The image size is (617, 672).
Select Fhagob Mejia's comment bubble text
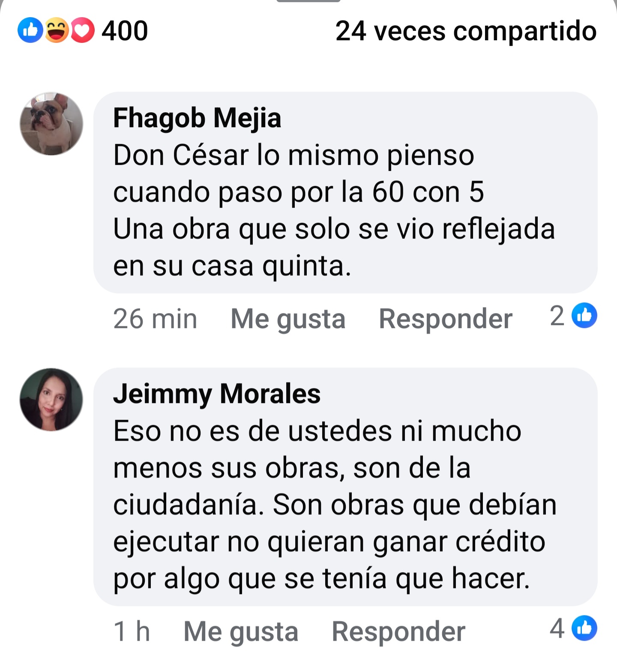click(x=334, y=210)
